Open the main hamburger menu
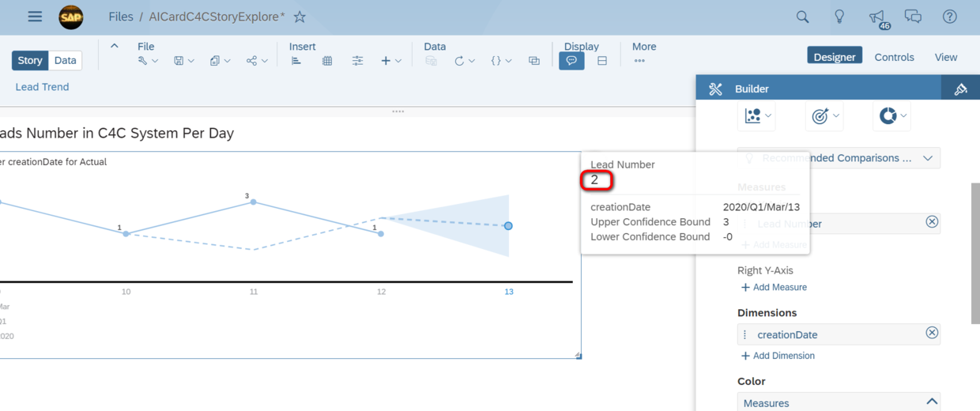This screenshot has width=980, height=411. (35, 17)
